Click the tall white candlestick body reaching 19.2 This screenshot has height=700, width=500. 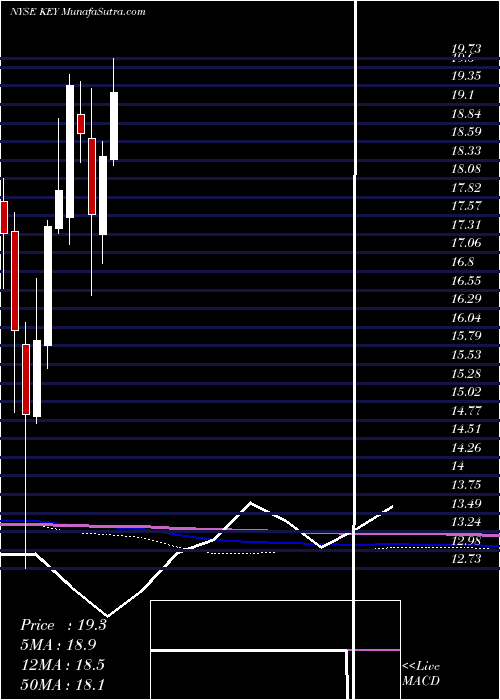[70, 151]
